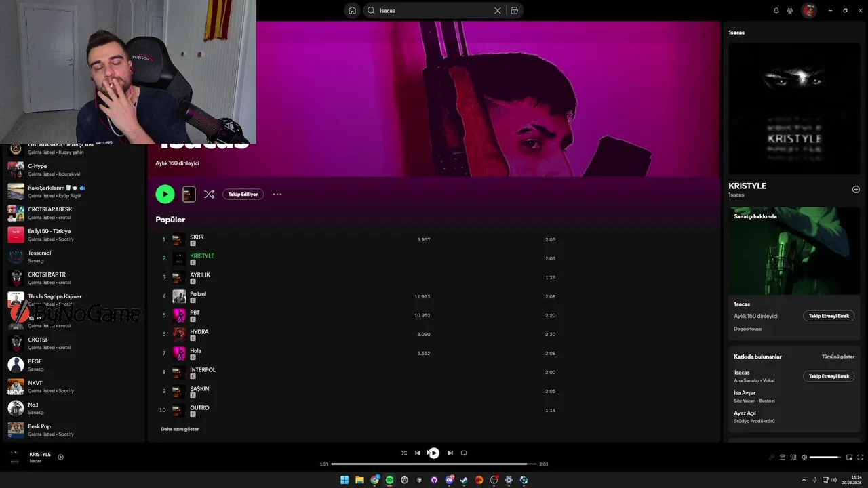
Task: Open Discord from taskbar
Action: click(449, 480)
